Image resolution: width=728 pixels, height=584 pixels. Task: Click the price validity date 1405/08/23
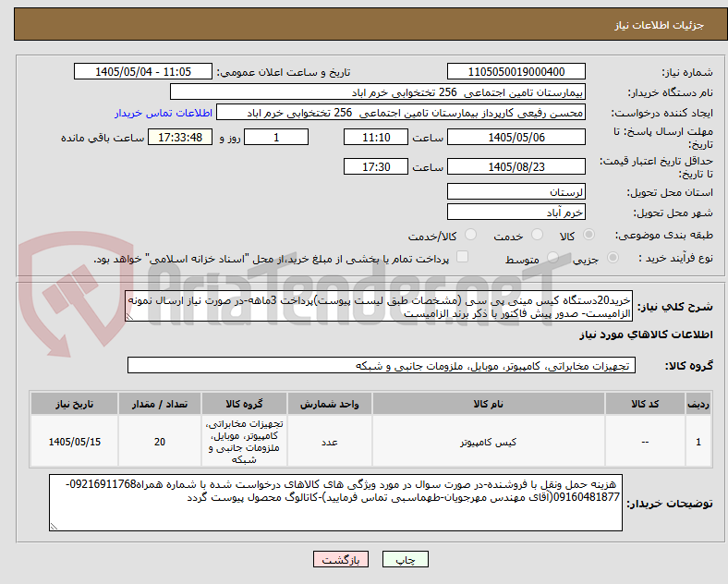516,166
